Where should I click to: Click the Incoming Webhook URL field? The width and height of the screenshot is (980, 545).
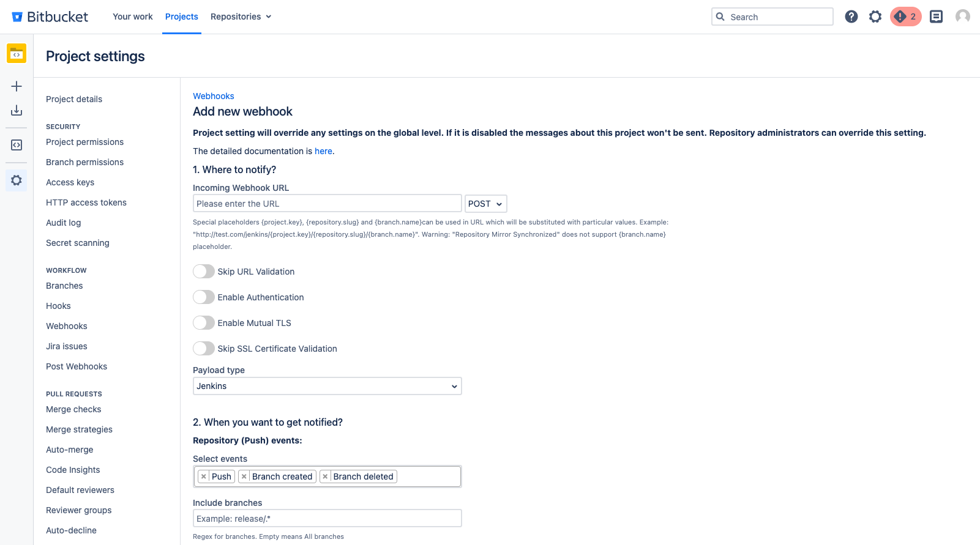coord(327,204)
